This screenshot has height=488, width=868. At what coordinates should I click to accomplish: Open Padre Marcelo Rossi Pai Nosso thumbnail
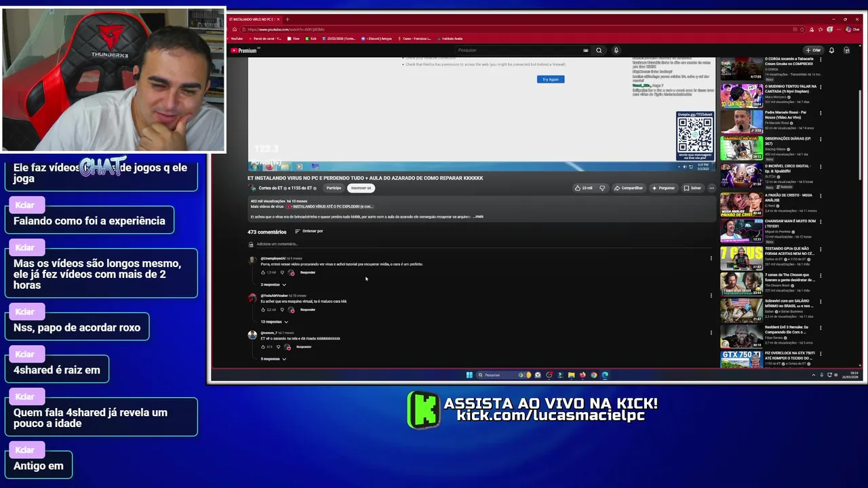pyautogui.click(x=741, y=122)
